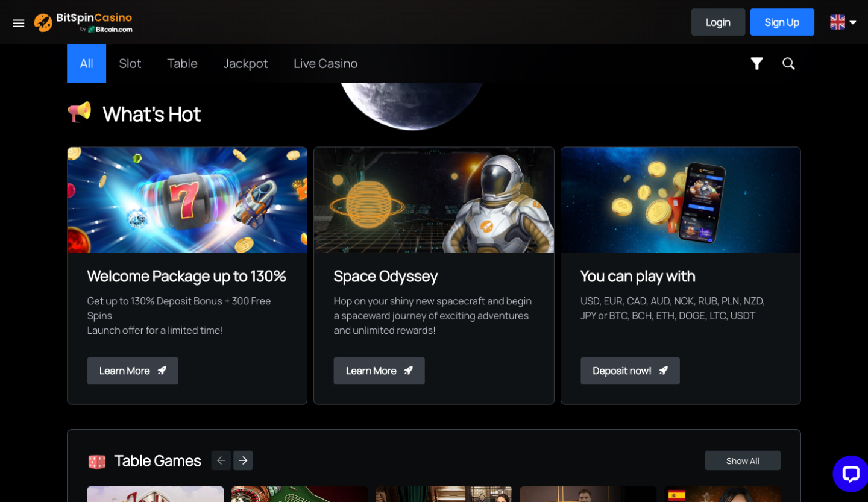Go back in Table Games carousel

(221, 460)
